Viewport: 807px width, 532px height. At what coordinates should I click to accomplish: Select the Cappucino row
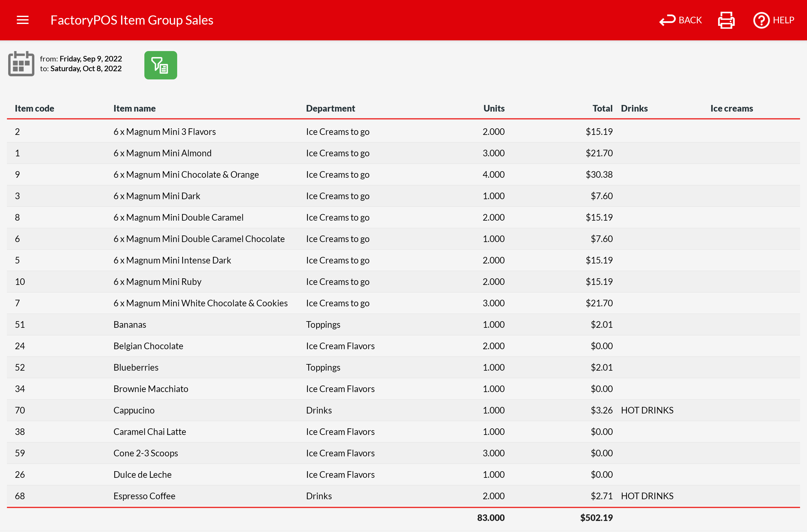tap(134, 410)
